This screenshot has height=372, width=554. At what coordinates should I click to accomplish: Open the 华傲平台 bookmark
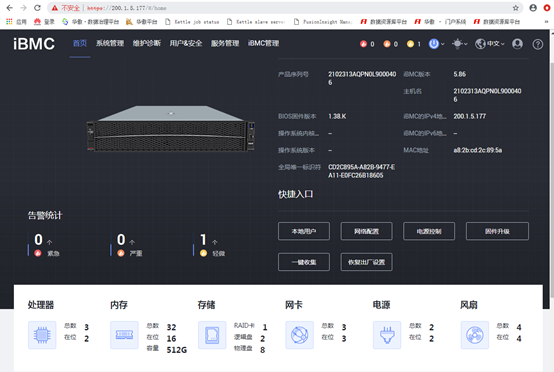pos(141,22)
